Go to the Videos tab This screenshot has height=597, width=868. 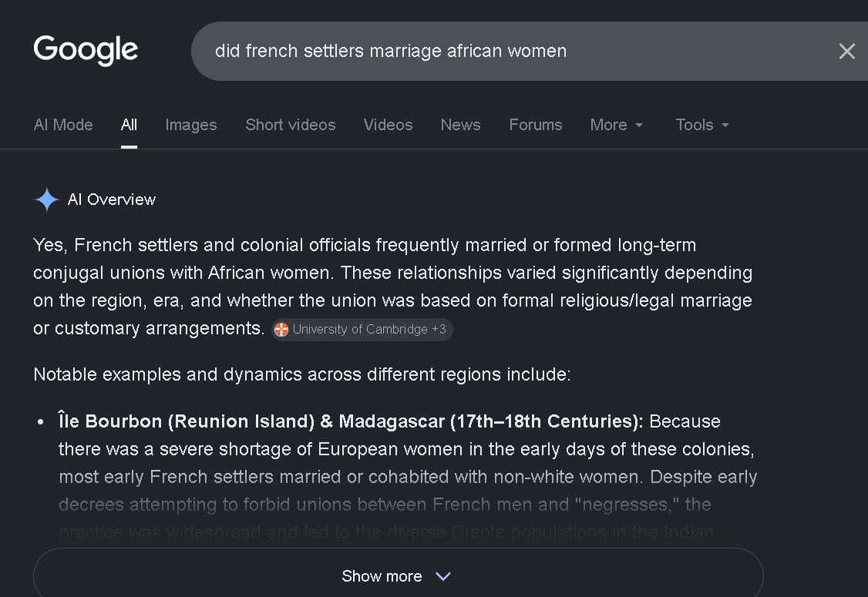coord(388,125)
